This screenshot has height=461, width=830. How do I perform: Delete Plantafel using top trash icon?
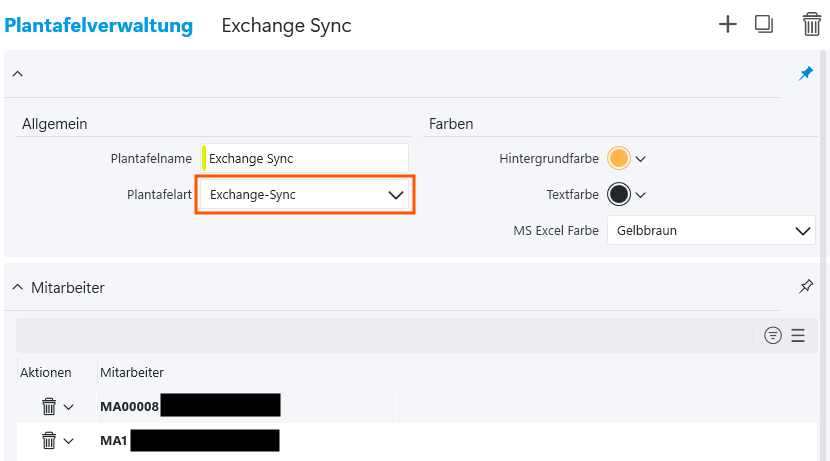[811, 25]
